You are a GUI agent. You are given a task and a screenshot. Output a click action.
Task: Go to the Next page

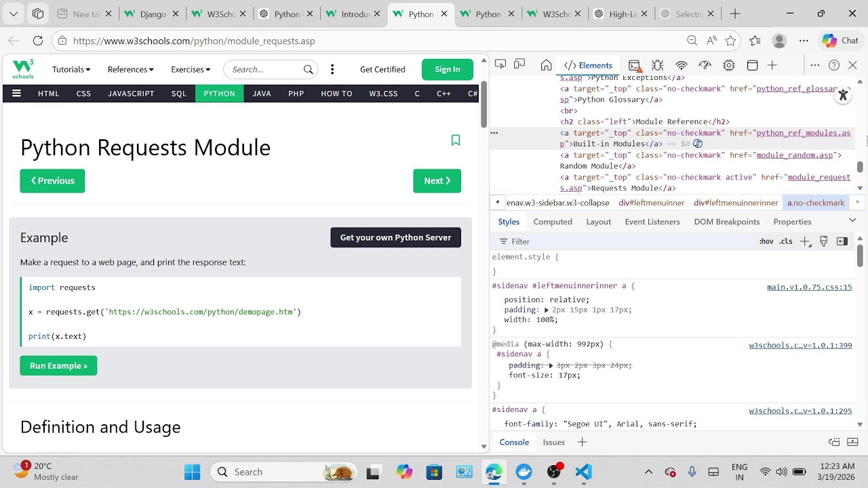click(437, 181)
